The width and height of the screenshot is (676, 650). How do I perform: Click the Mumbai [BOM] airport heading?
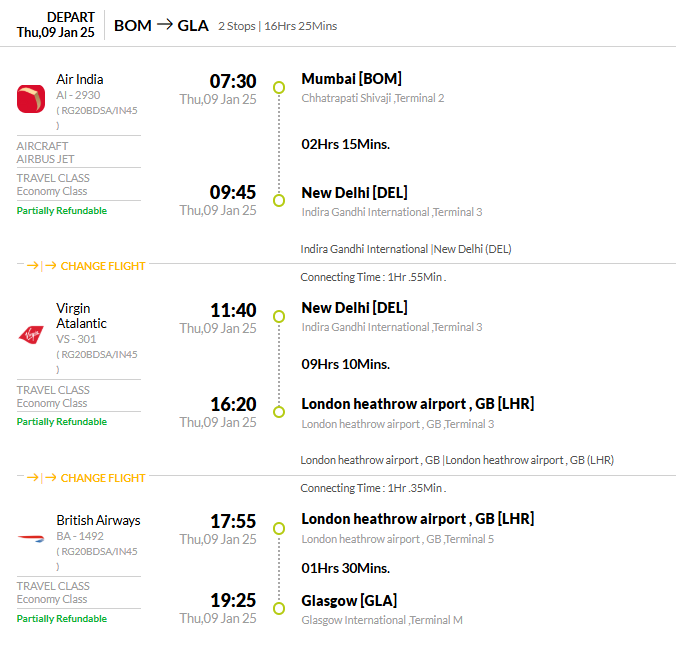coord(351,79)
